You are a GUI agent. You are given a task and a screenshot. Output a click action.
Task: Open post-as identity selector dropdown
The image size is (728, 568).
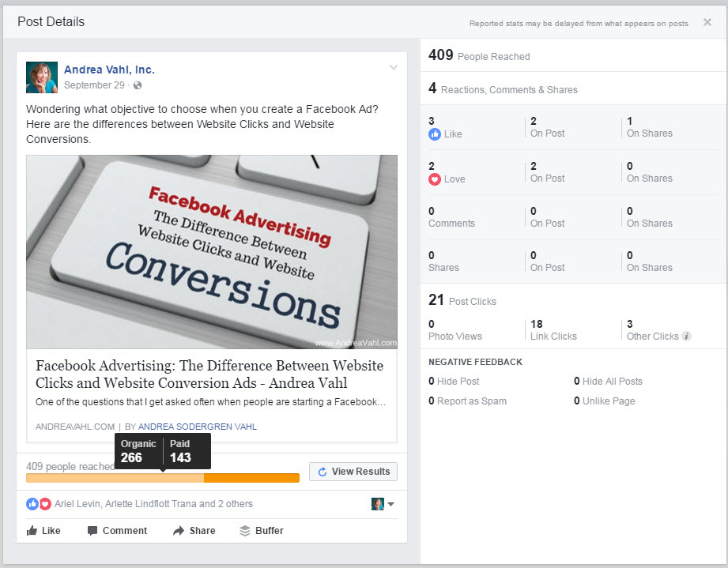click(x=383, y=504)
